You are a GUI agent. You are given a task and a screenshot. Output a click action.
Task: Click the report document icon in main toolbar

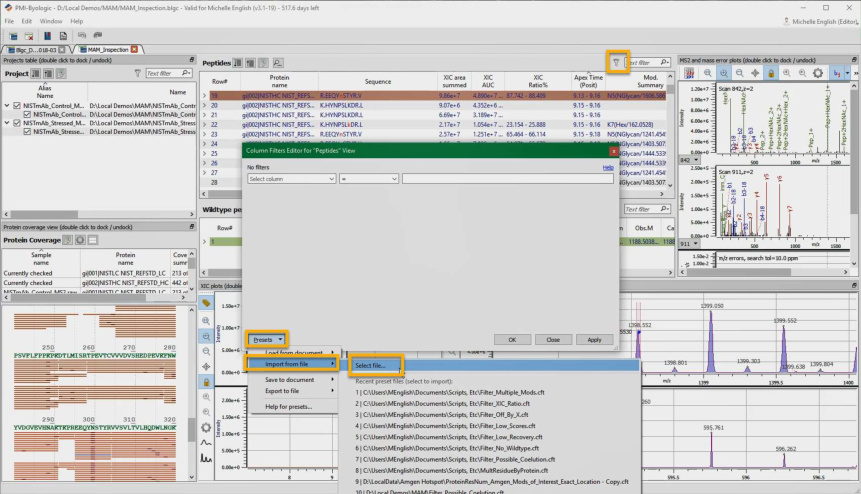(x=63, y=36)
